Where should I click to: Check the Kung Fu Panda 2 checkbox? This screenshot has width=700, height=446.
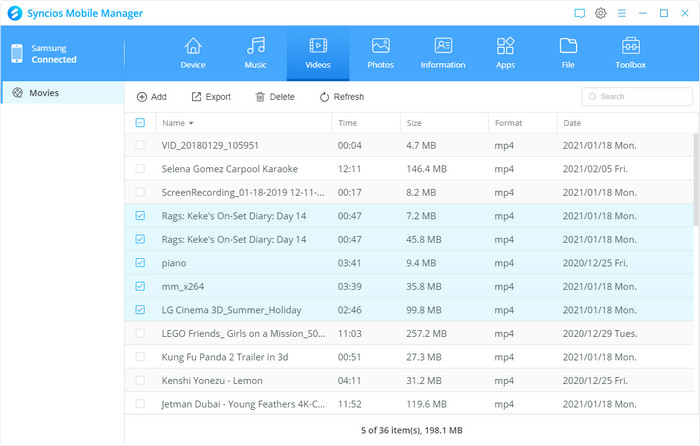point(140,357)
